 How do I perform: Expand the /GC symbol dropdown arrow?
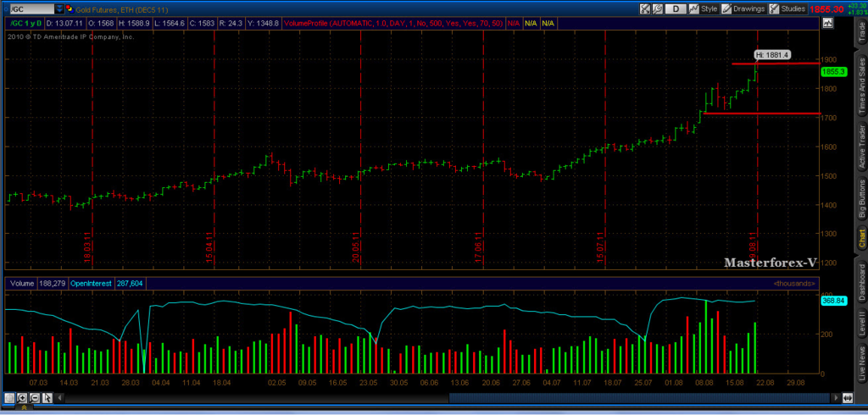(x=59, y=8)
